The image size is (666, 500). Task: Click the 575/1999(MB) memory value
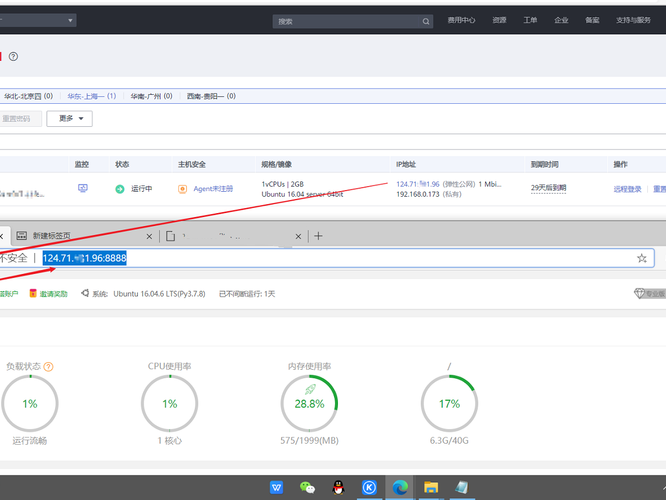point(309,441)
